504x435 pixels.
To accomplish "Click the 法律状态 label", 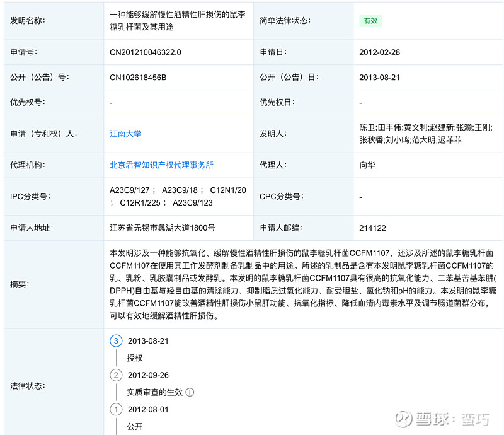I will coord(28,386).
